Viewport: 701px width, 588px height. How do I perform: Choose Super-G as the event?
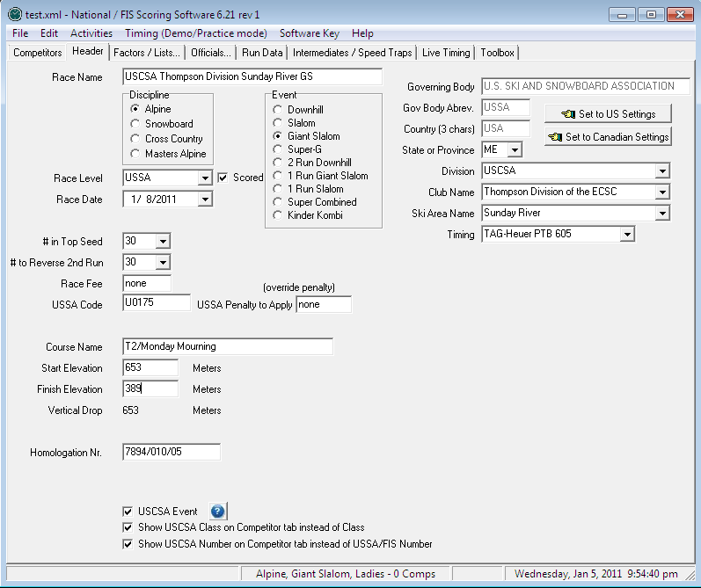click(x=278, y=149)
